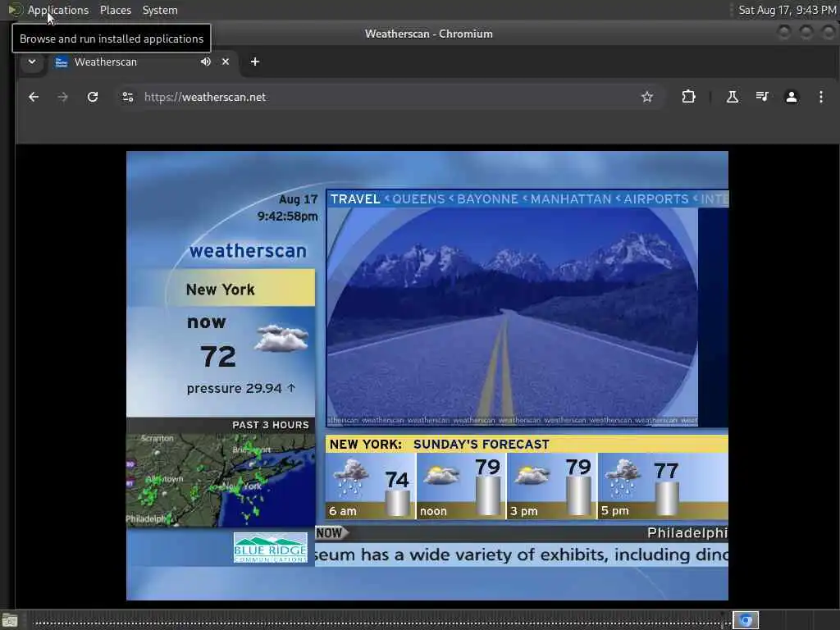This screenshot has height=630, width=840.
Task: Click the 9:42:58pm time display
Action: (288, 217)
